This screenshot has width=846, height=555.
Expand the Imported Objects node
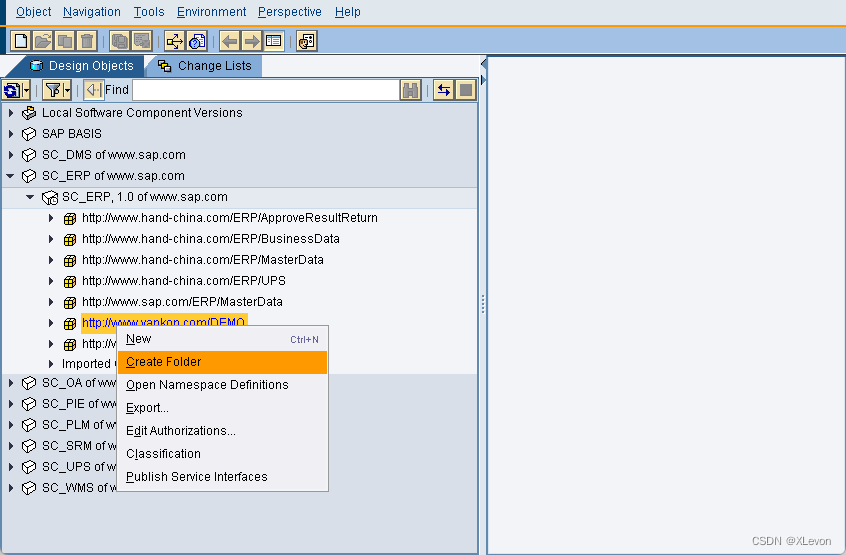point(51,364)
